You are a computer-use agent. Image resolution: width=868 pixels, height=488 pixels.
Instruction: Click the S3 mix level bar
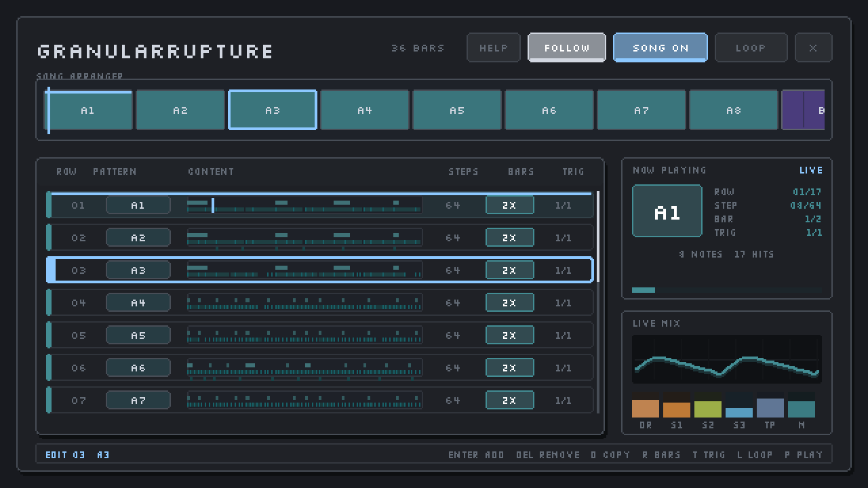pos(739,405)
